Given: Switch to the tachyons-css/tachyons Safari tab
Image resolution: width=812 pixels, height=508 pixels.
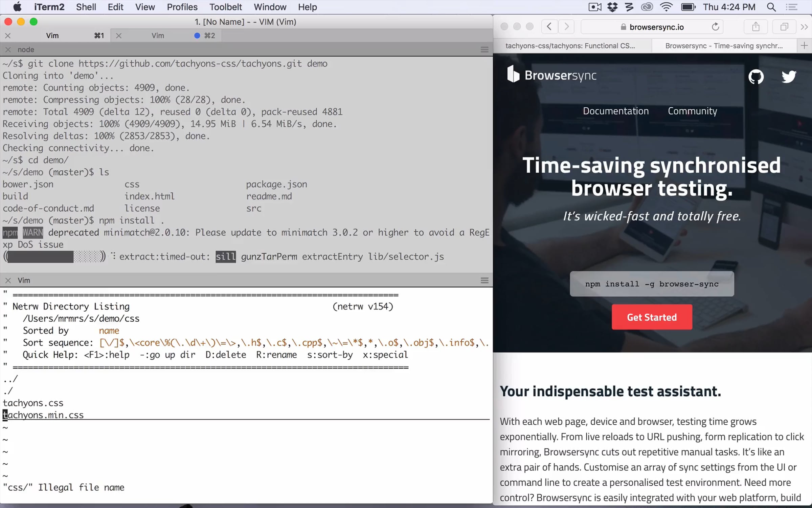Looking at the screenshot, I should tap(572, 46).
